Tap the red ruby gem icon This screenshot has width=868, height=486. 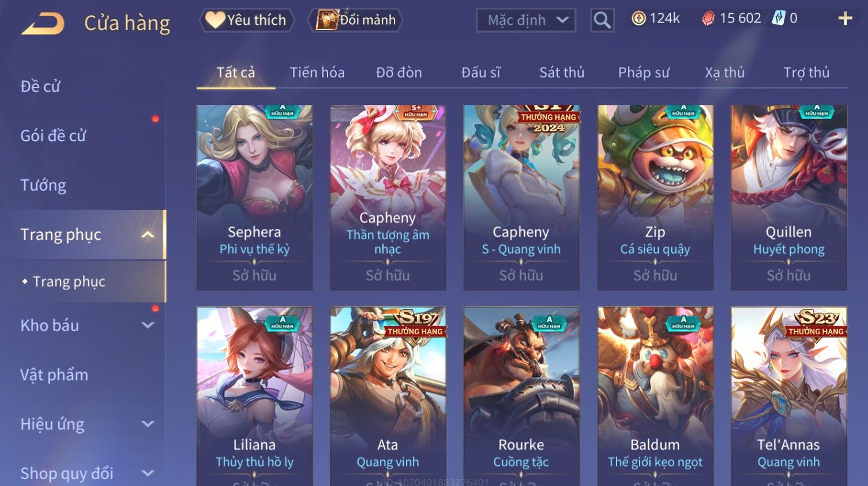coord(708,18)
